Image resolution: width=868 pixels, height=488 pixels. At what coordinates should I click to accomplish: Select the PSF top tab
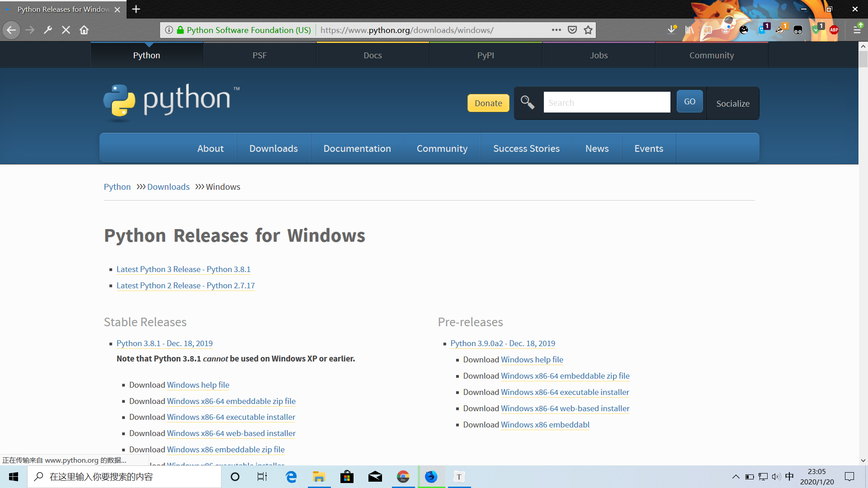coord(260,55)
